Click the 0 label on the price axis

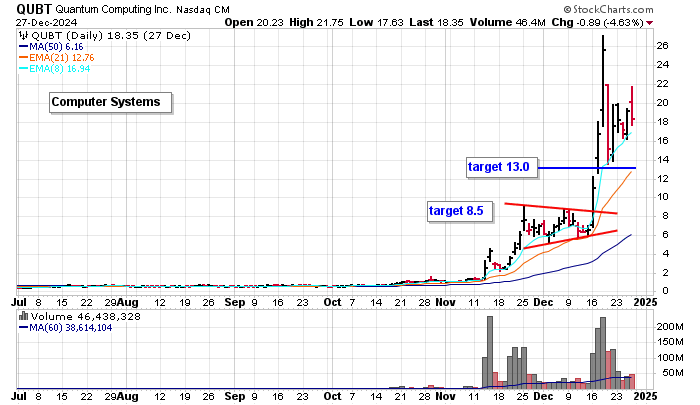pos(665,291)
